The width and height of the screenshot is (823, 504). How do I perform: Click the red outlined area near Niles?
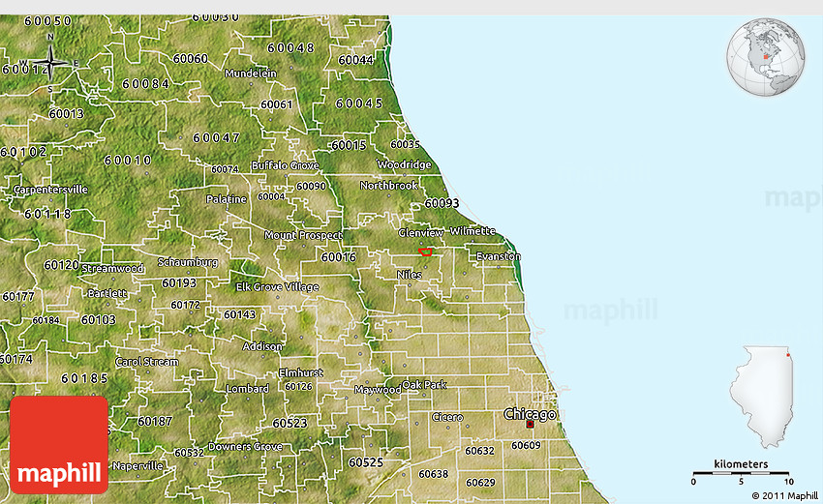(x=425, y=252)
